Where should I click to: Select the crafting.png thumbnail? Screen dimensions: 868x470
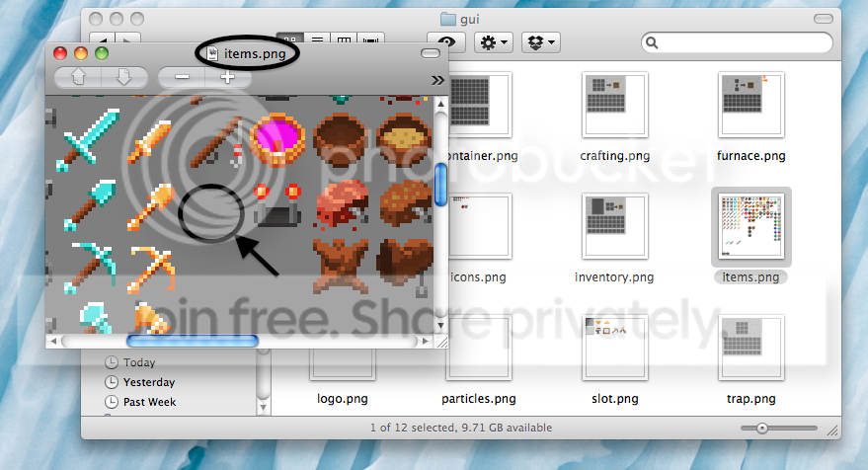tap(615, 105)
